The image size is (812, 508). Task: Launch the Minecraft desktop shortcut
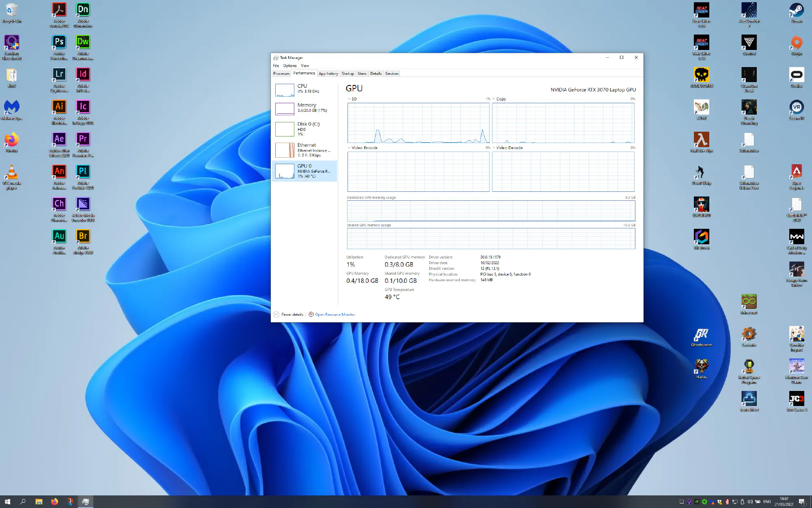click(749, 302)
